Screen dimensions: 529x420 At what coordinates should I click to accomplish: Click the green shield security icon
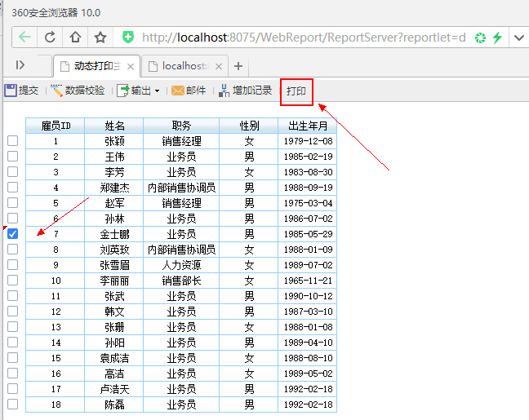pos(128,38)
